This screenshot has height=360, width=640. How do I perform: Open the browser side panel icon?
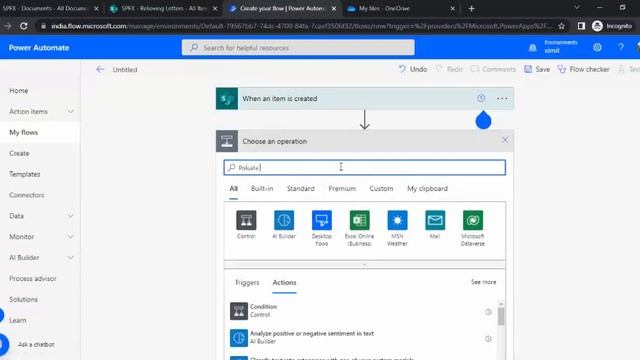tap(581, 26)
